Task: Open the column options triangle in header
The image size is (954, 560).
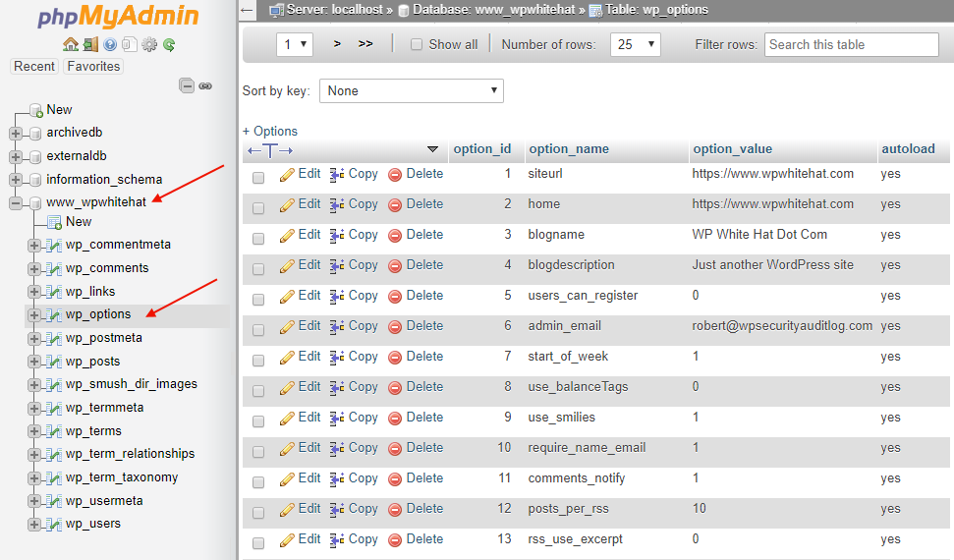Action: (432, 149)
